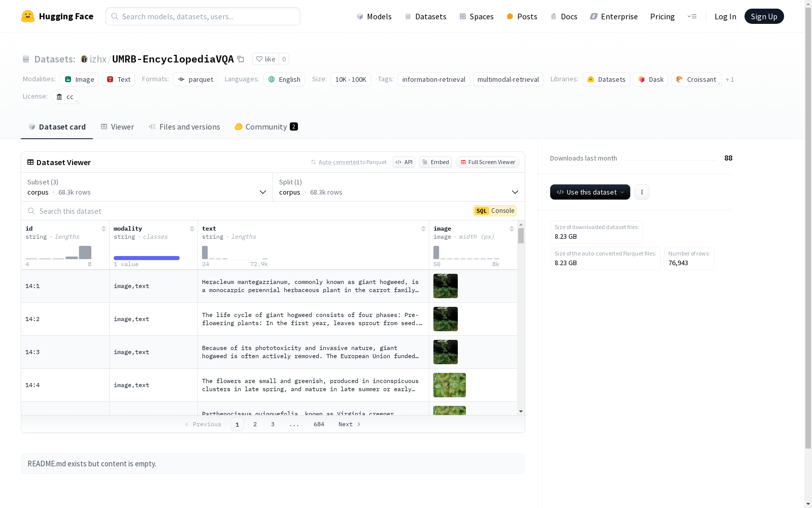Viewport: 812px width, 508px height.
Task: Open the Posts page
Action: [x=522, y=16]
